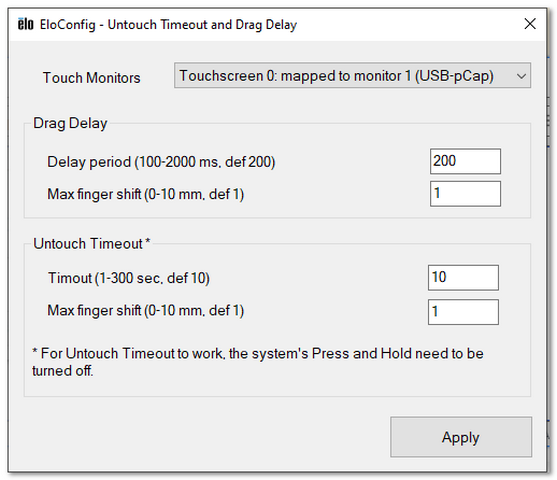Click the EloConfig window title text
Viewport: 557px width, 480px height.
[x=168, y=25]
